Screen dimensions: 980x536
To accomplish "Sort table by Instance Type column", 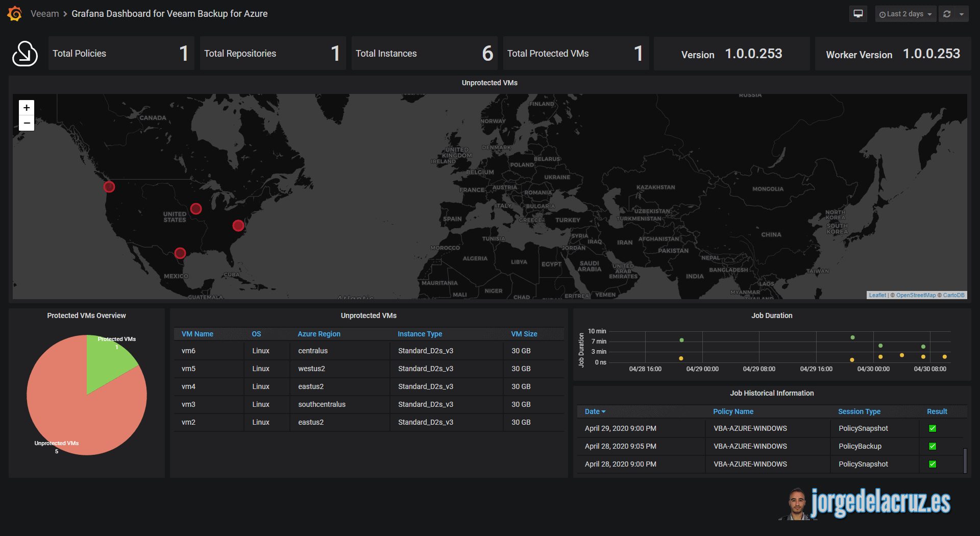I will [420, 334].
